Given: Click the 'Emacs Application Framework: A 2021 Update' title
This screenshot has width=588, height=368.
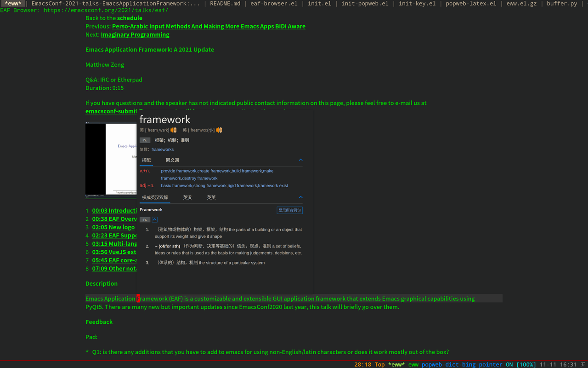Looking at the screenshot, I should pos(150,50).
